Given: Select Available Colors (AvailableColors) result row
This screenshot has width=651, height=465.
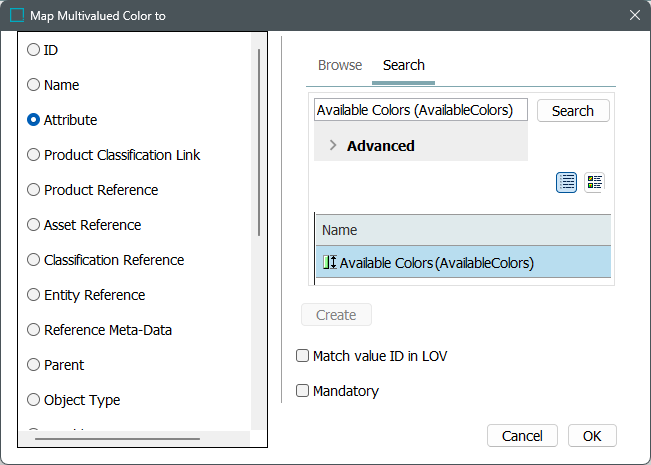Looking at the screenshot, I should (x=463, y=262).
